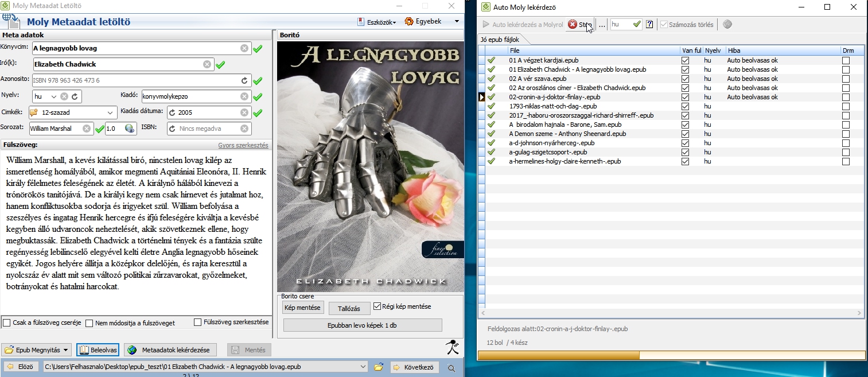This screenshot has height=377, width=868.
Task: Toggle Van ful checkbox for 01 A végzet kardjai.epub
Action: [685, 60]
